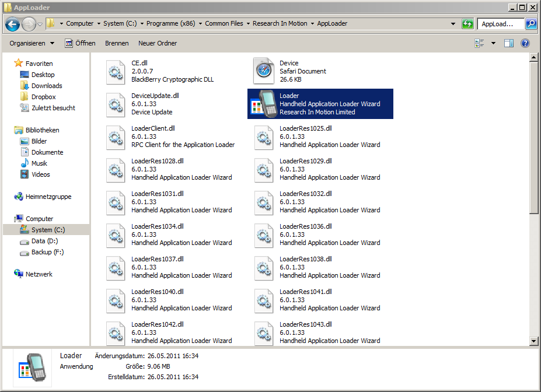Viewport: 541px width, 392px height.
Task: Click the Loader thumbnail in details pane
Action: pyautogui.click(x=32, y=367)
